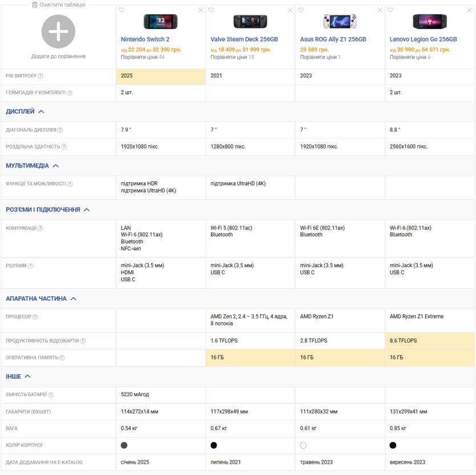Click the 'Очистити таблицю' link
This screenshot has height=475, width=476.
[x=63, y=5]
